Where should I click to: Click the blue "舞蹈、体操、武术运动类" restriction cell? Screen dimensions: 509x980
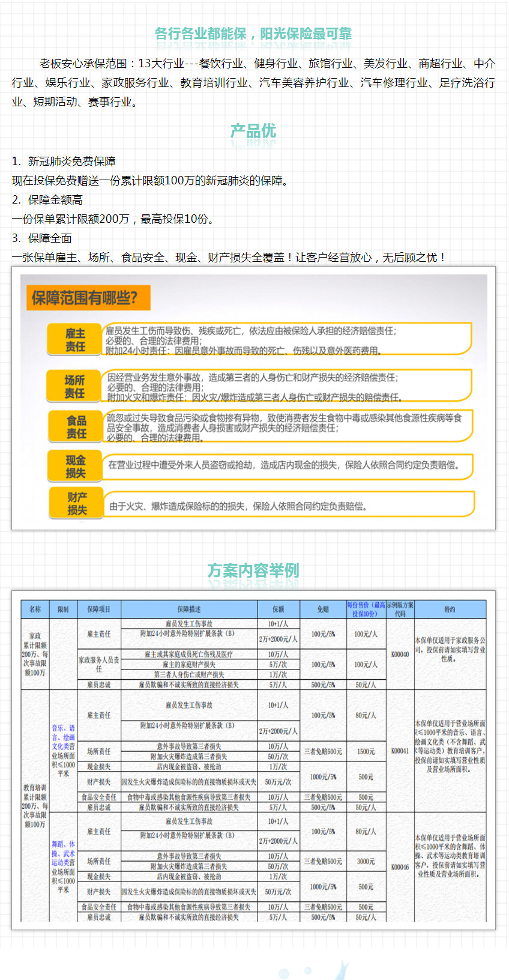(x=64, y=867)
